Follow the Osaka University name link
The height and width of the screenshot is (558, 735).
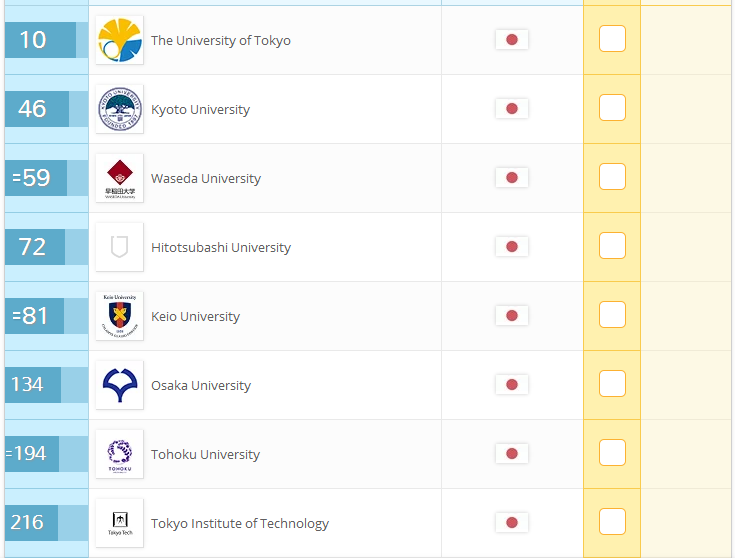201,385
